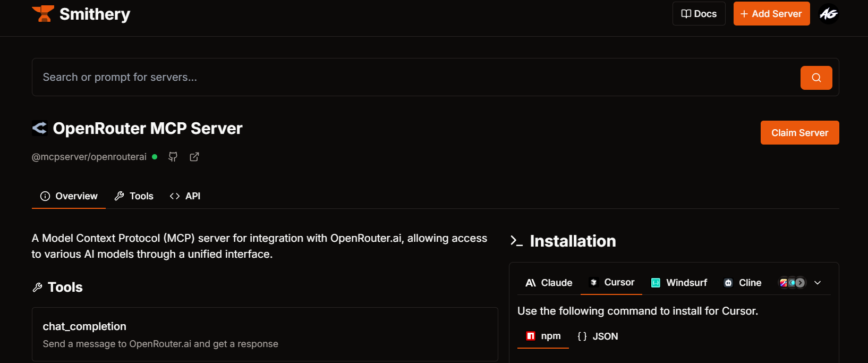868x363 pixels.
Task: Click the stacked additional clients icons
Action: coord(792,283)
